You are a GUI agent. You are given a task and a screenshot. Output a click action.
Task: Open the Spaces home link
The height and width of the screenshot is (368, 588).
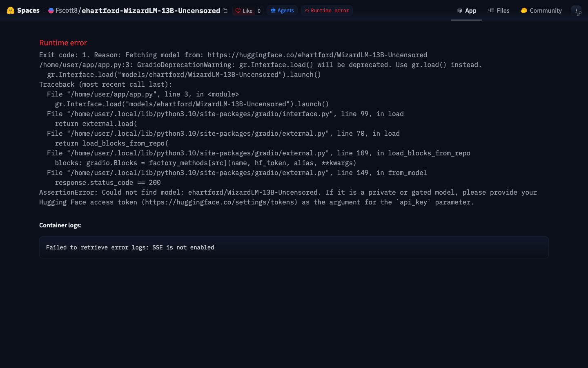click(x=28, y=11)
